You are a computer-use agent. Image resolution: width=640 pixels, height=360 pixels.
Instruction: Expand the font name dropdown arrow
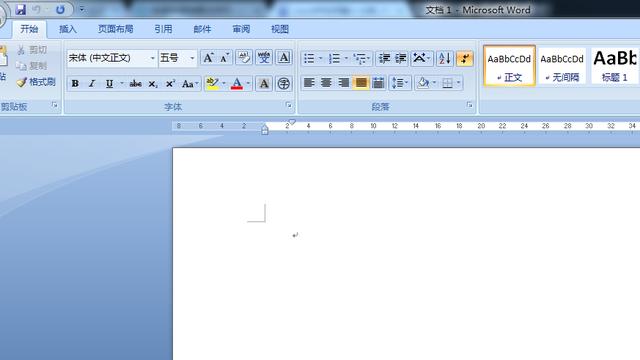coord(152,58)
